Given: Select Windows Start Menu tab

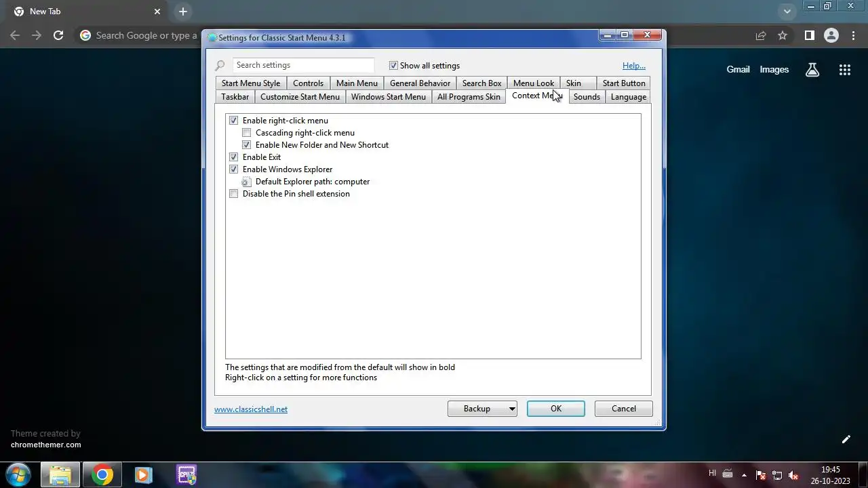Looking at the screenshot, I should 389,97.
